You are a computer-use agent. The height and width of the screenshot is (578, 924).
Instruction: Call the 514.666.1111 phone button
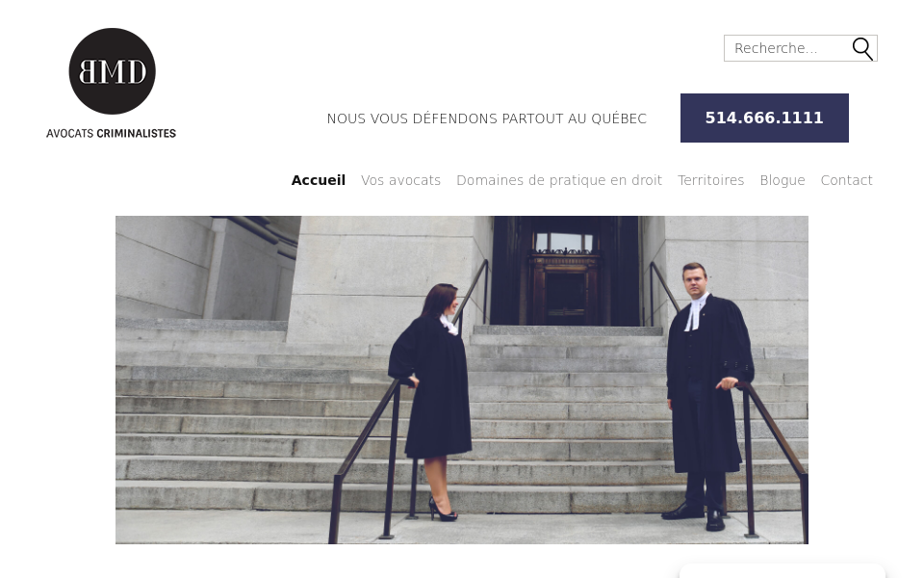[x=764, y=118]
